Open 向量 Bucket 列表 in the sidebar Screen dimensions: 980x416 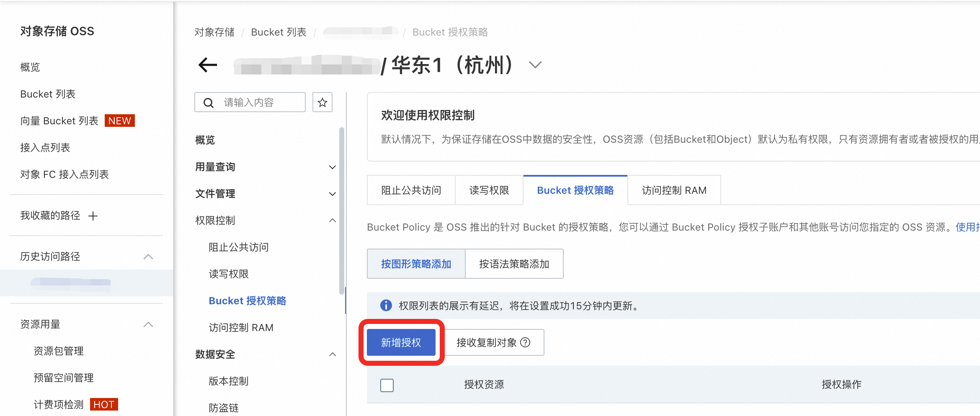point(59,121)
